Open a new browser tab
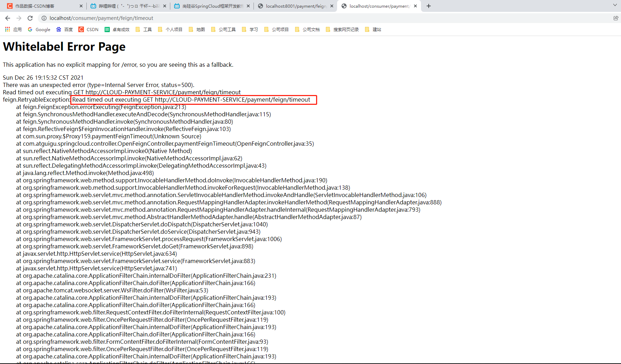 429,6
